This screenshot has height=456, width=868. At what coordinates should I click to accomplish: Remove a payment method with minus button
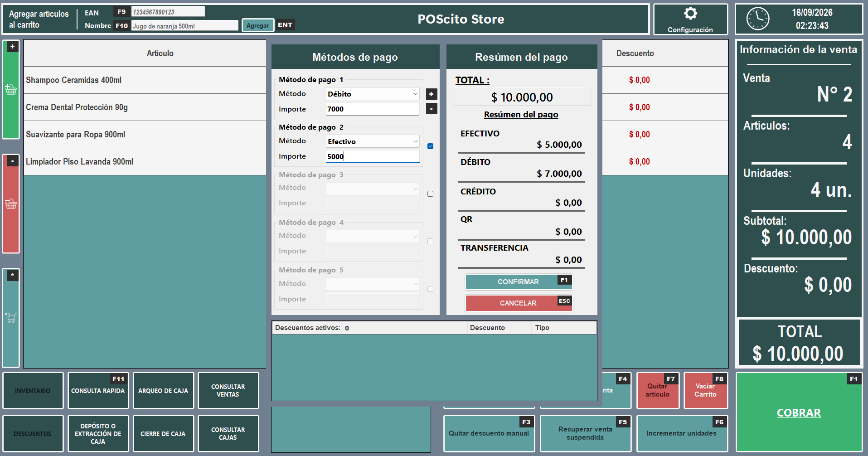click(x=432, y=109)
